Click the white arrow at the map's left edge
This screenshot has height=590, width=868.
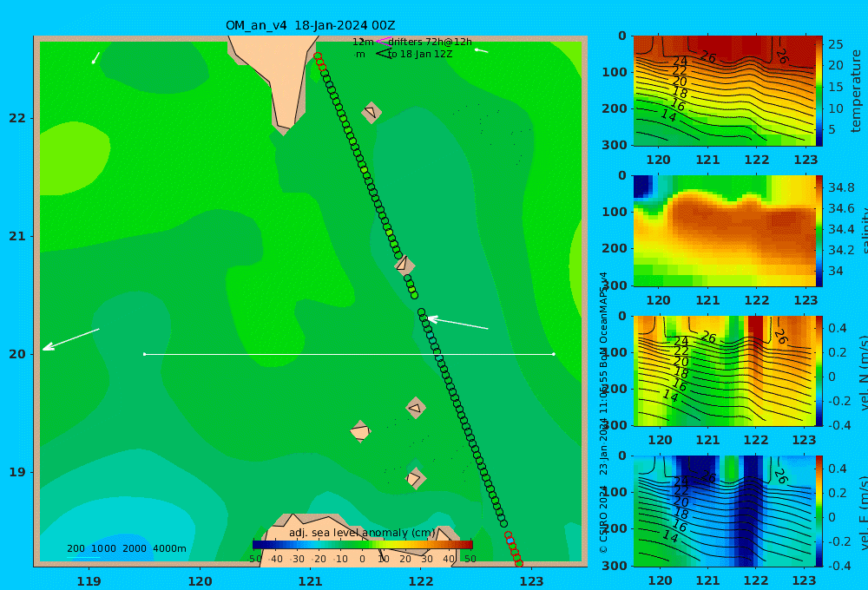tap(71, 339)
